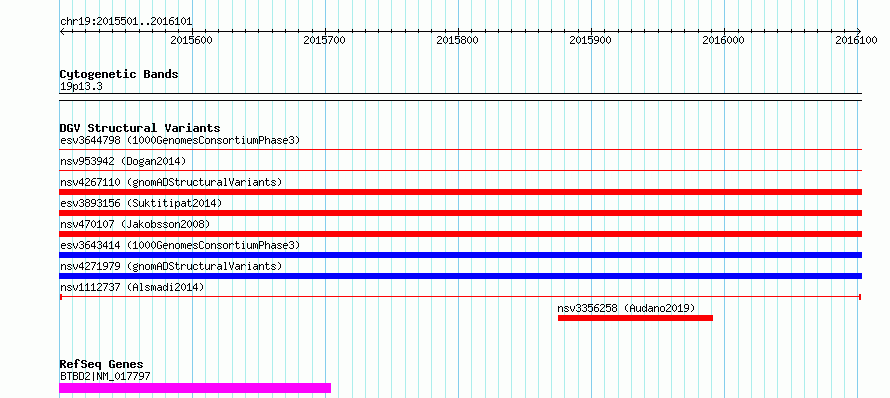Image resolution: width=890 pixels, height=398 pixels.
Task: Click the Cytogenetic Bands track heading
Action: pyautogui.click(x=119, y=74)
